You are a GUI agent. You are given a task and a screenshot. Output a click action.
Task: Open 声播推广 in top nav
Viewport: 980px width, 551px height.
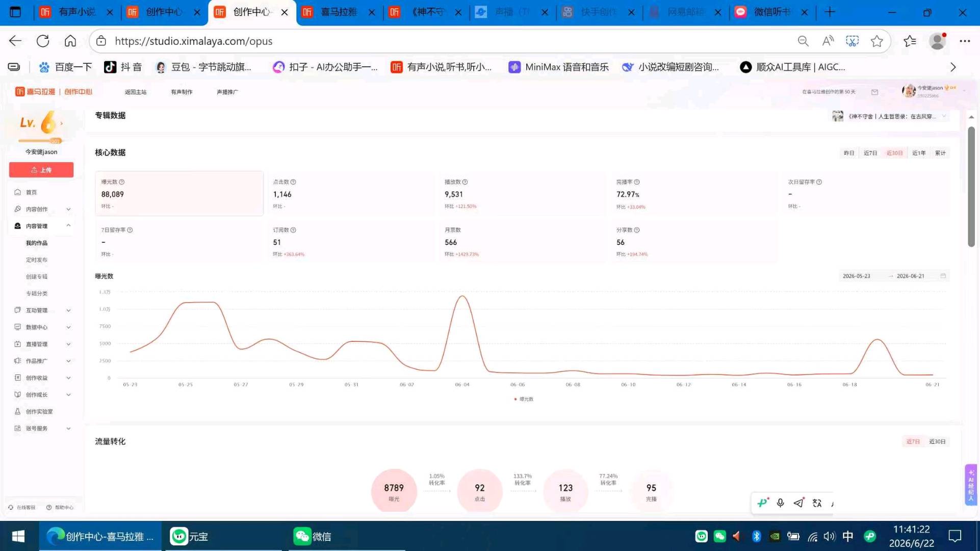coord(227,92)
